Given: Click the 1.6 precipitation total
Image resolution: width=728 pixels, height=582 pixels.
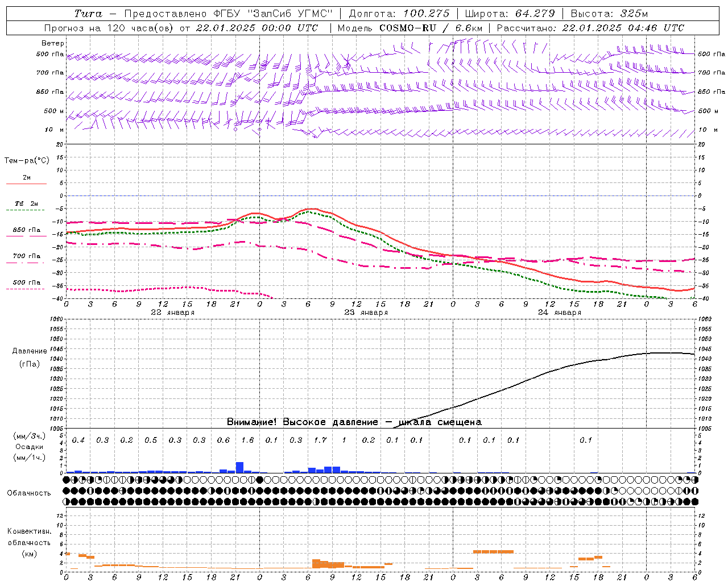Looking at the screenshot, I should coord(247,440).
